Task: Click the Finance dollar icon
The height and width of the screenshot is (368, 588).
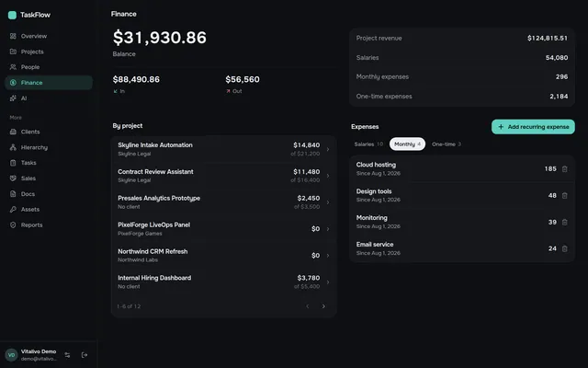Action: click(x=13, y=83)
